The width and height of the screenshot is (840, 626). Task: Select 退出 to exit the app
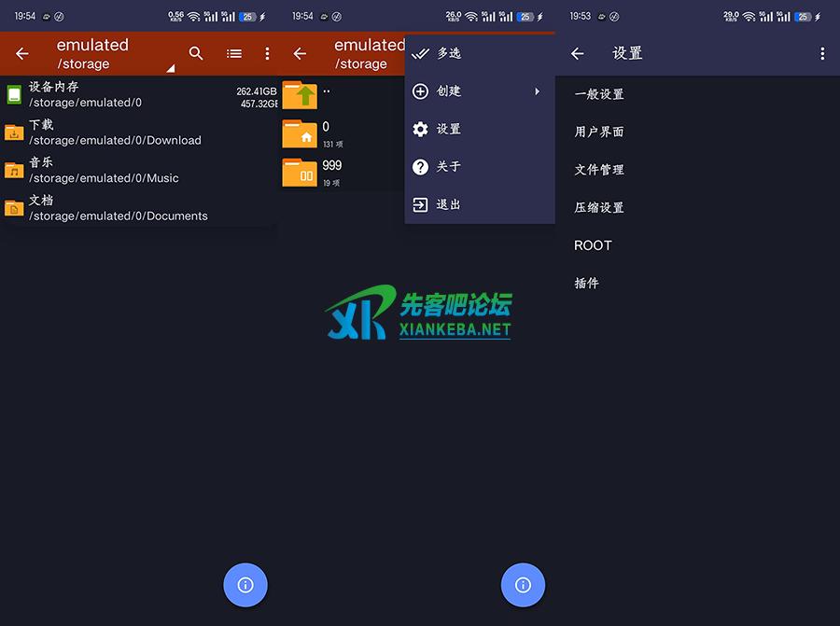pos(449,204)
